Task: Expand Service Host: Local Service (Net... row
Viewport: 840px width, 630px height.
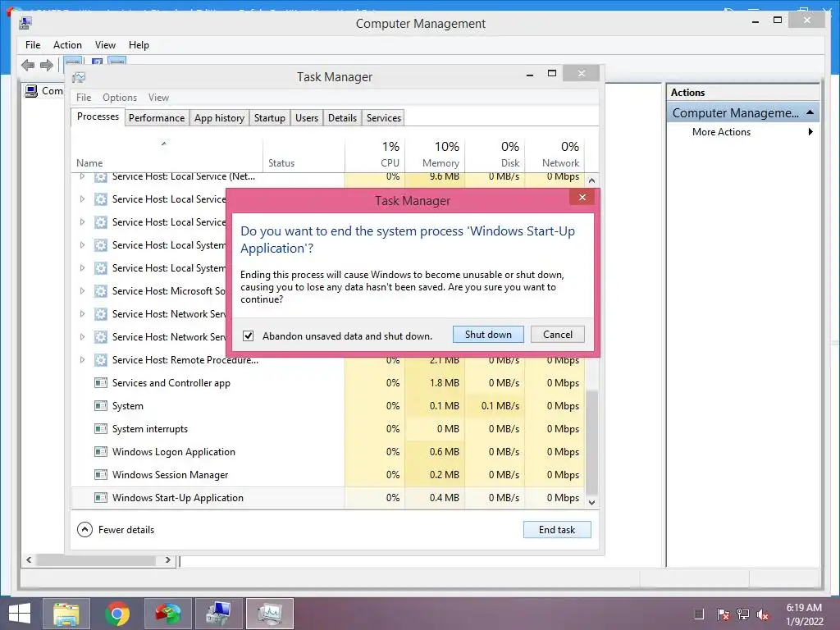Action: tap(82, 176)
